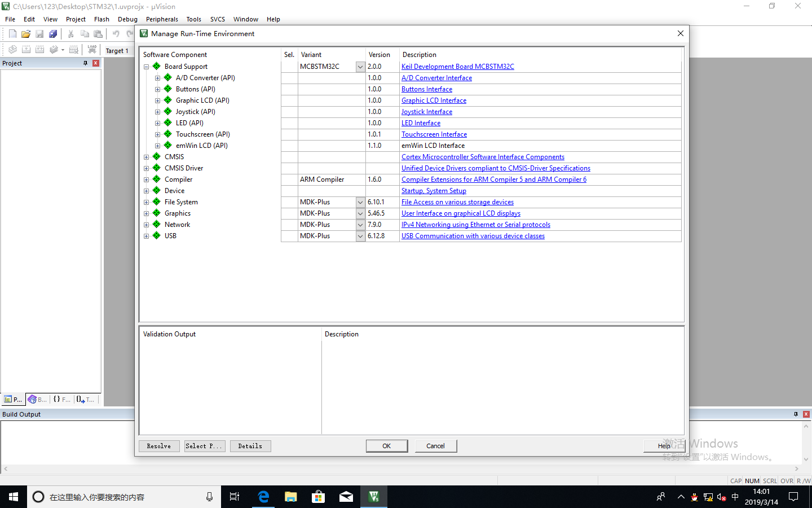Open the Startup, System Setup link
Screen dimensions: 812x508
pos(434,191)
